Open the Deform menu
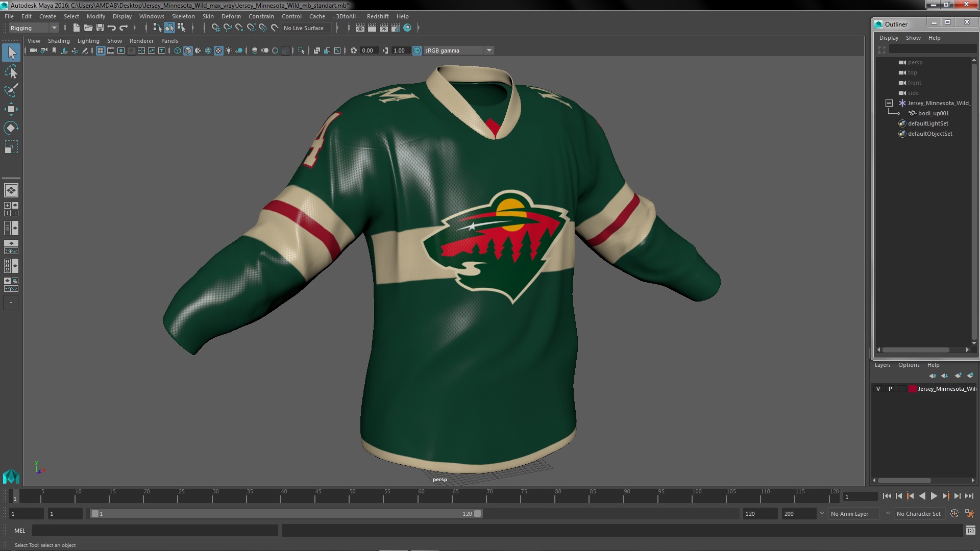This screenshot has width=980, height=551. (x=231, y=16)
